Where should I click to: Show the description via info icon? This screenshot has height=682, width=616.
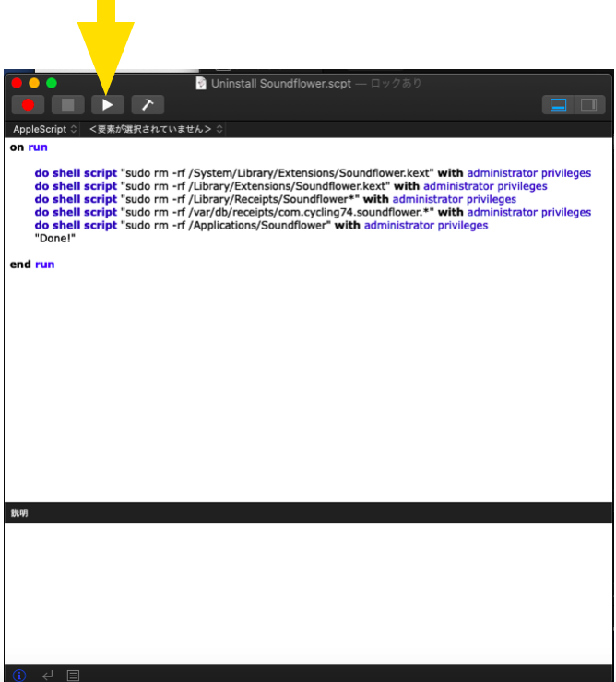[19, 676]
